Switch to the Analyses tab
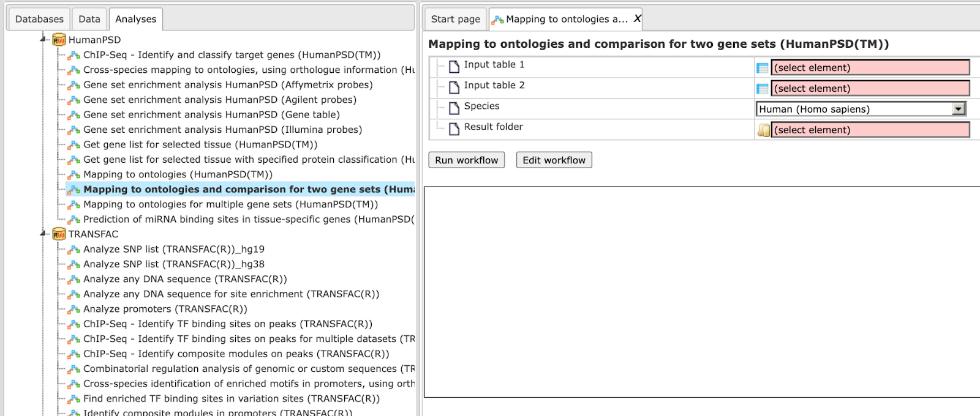Image resolution: width=980 pixels, height=416 pixels. [136, 19]
